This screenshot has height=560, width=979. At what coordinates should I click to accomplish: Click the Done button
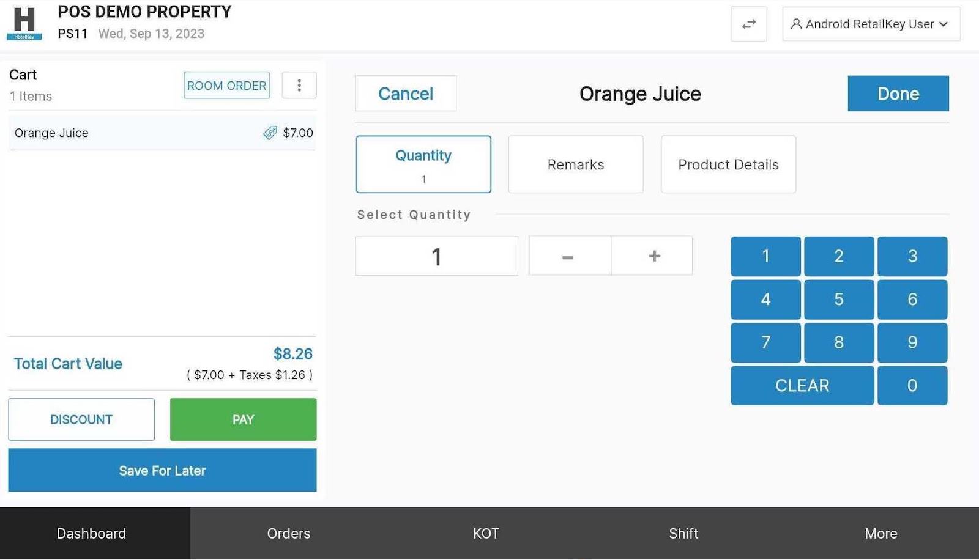pos(898,94)
